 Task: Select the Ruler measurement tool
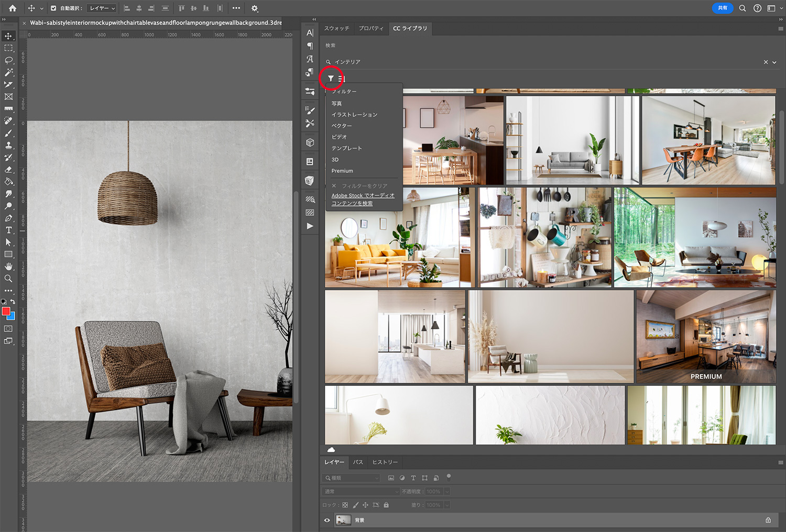[x=8, y=108]
